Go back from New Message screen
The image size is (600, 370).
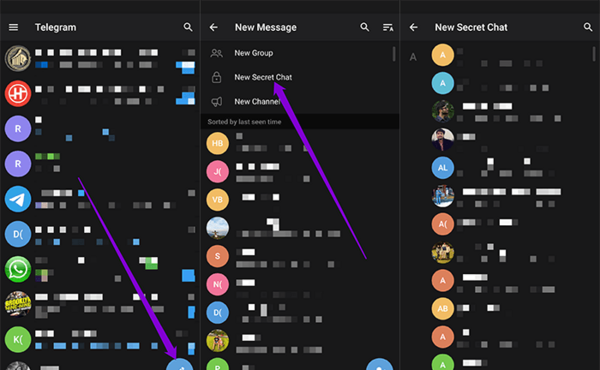coord(214,27)
